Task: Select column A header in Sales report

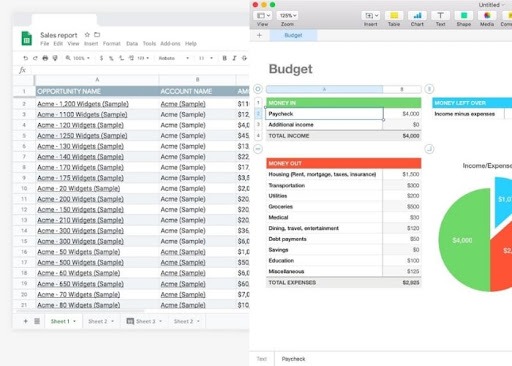Action: [97, 80]
